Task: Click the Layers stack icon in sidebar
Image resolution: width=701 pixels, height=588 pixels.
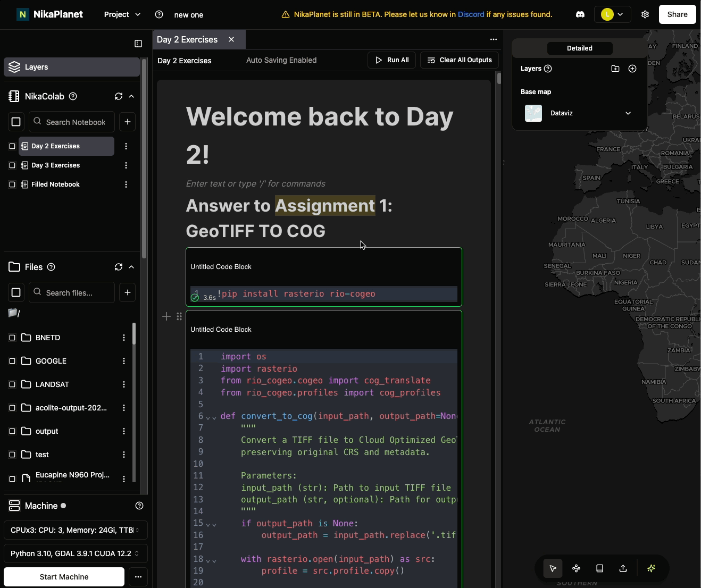Action: click(15, 67)
